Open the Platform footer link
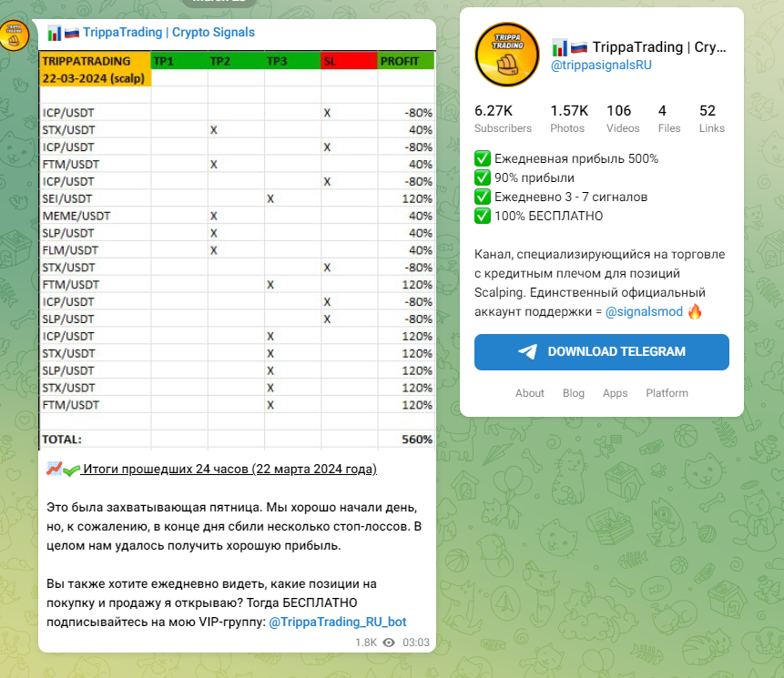The height and width of the screenshot is (678, 784). tap(667, 393)
